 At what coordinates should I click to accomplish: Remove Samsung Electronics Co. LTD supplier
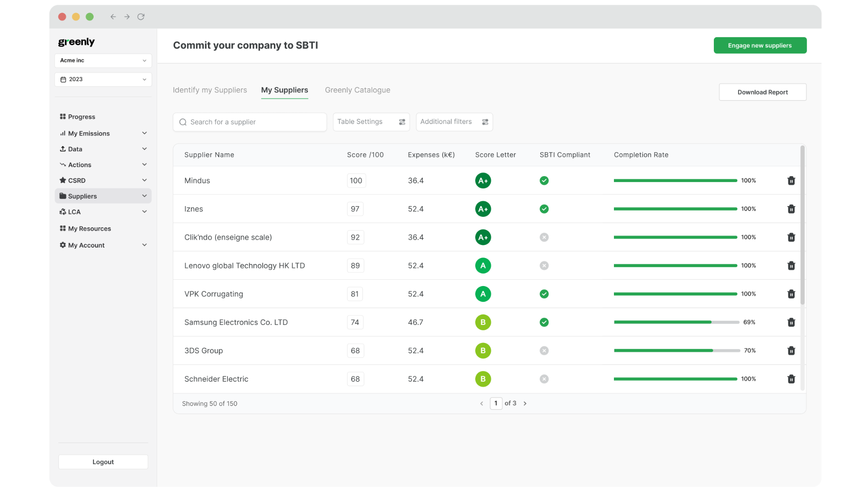(791, 323)
